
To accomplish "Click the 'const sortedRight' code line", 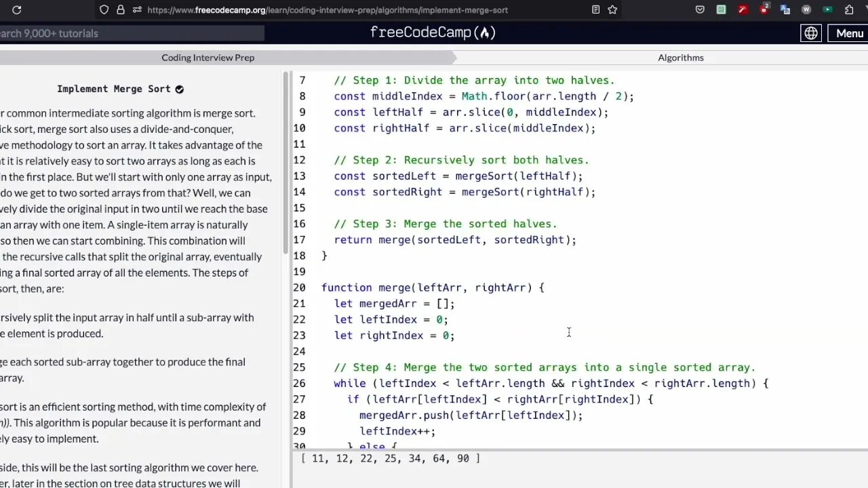I will (465, 192).
